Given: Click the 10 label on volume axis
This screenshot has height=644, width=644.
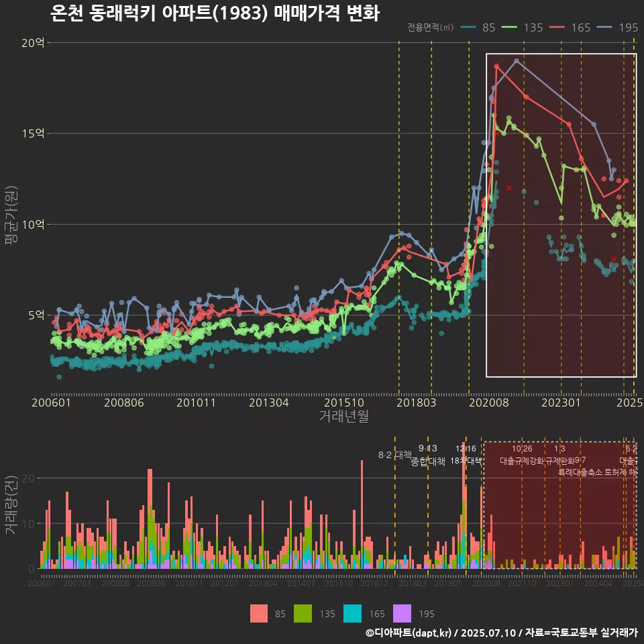Looking at the screenshot, I should pos(29,524).
